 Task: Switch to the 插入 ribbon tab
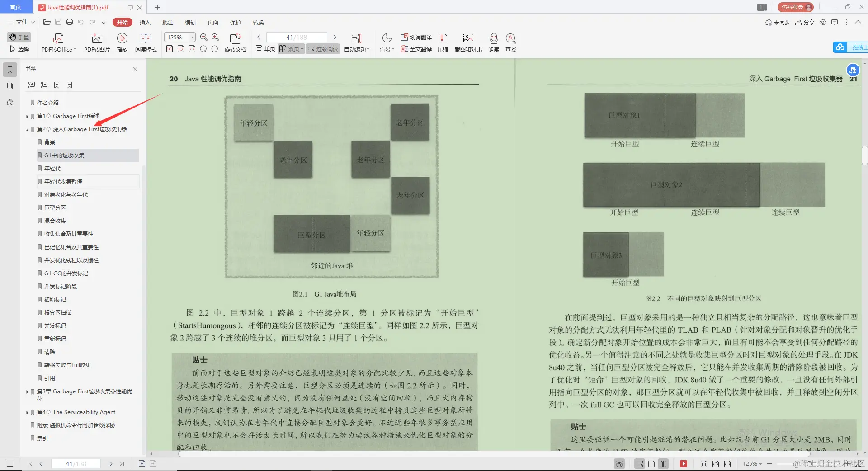point(145,22)
